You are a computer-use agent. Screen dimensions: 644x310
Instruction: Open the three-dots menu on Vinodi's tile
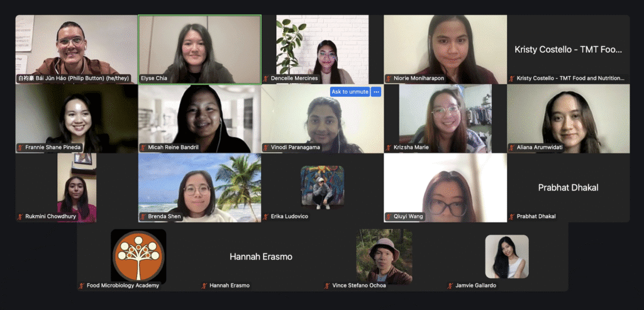[x=376, y=92]
